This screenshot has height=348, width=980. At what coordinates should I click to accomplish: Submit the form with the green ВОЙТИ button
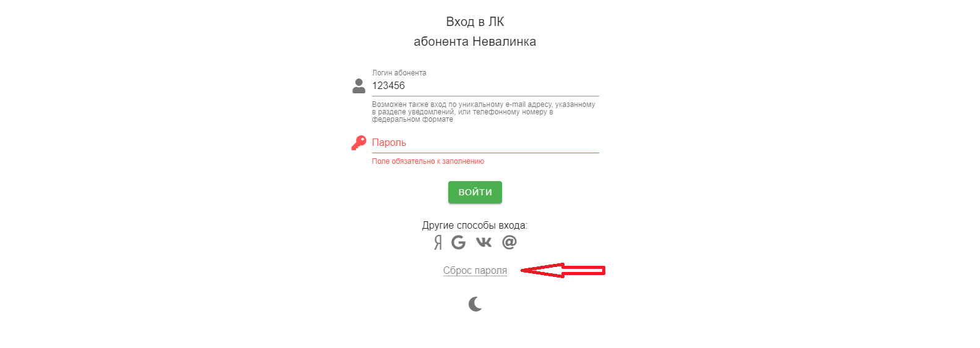(475, 192)
